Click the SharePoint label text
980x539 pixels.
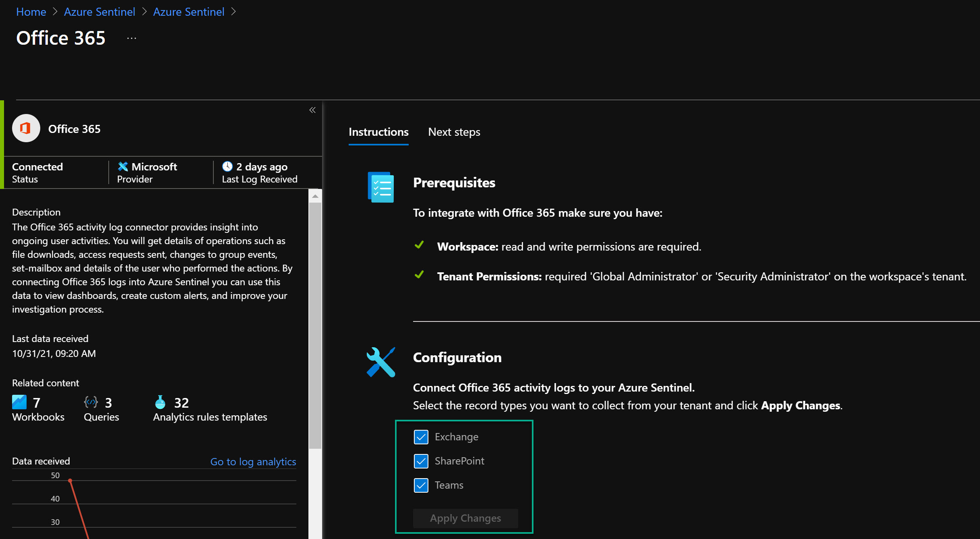click(459, 461)
